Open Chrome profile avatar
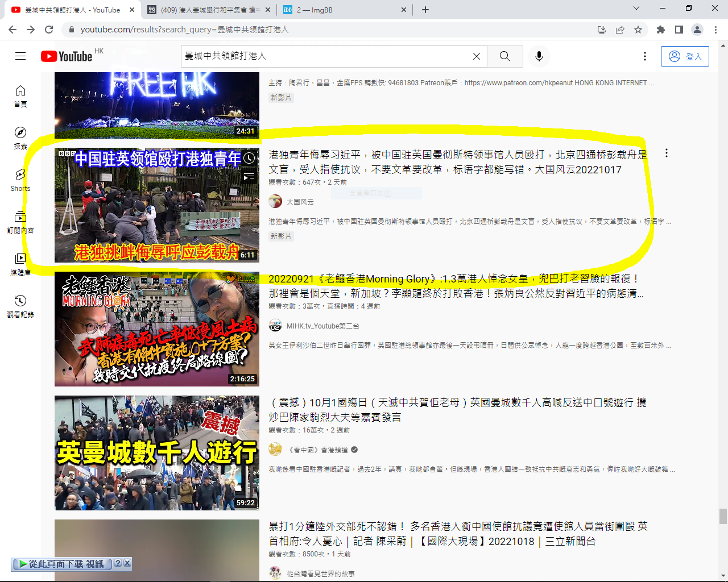The height and width of the screenshot is (582, 728). tap(697, 30)
